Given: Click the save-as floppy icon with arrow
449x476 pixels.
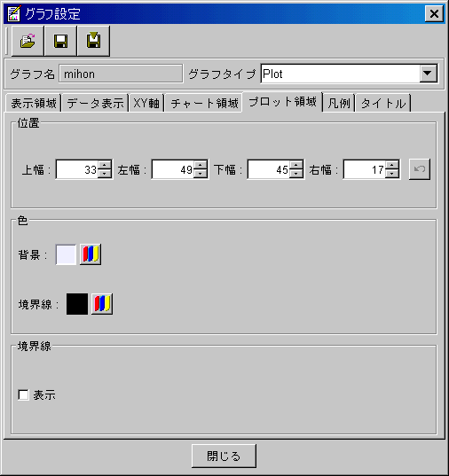Looking at the screenshot, I should (94, 41).
